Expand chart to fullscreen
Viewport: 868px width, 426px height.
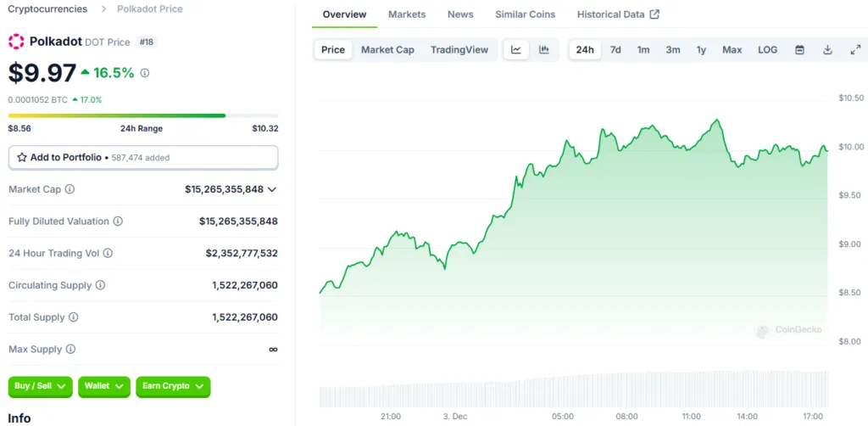[855, 50]
